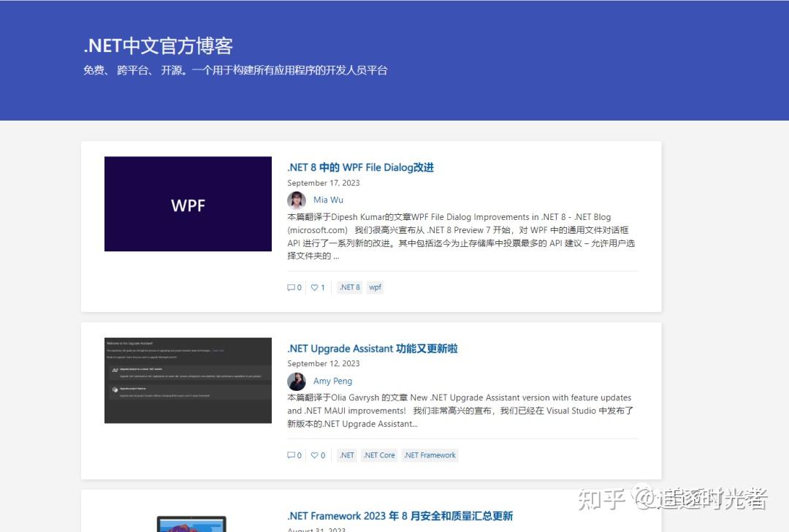Open comments for the Upgrade Assistant article
This screenshot has height=532, width=789.
[292, 455]
